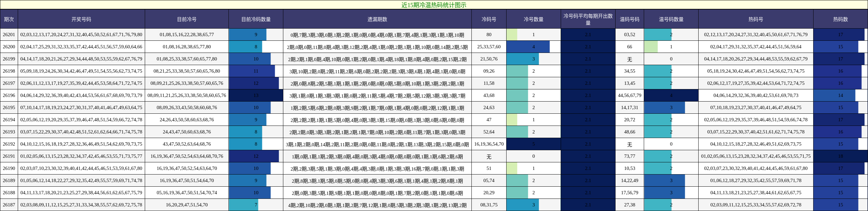Click 温号码数量 bar showing 4 in row 26196
868x211 pixels.
pyautogui.click(x=671, y=95)
